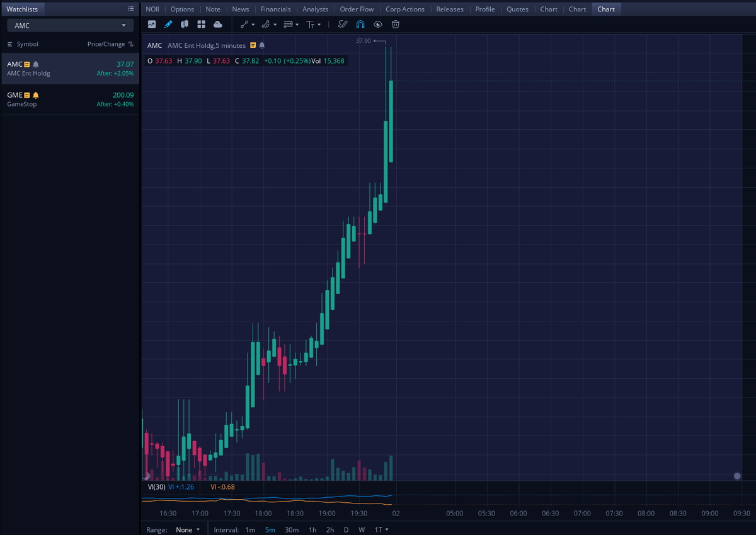Toggle the alert bell on AMC row
This screenshot has width=756, height=535.
click(36, 64)
